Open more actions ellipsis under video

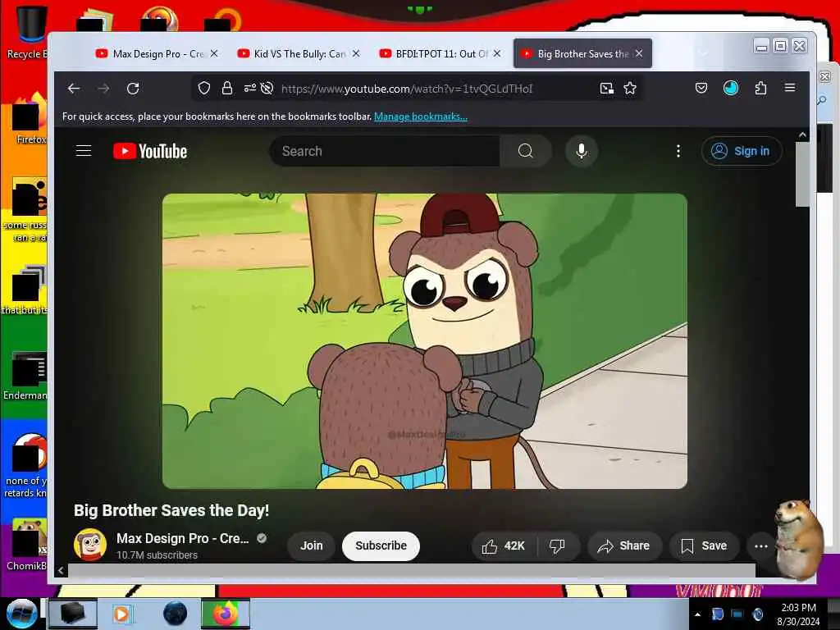pyautogui.click(x=760, y=546)
